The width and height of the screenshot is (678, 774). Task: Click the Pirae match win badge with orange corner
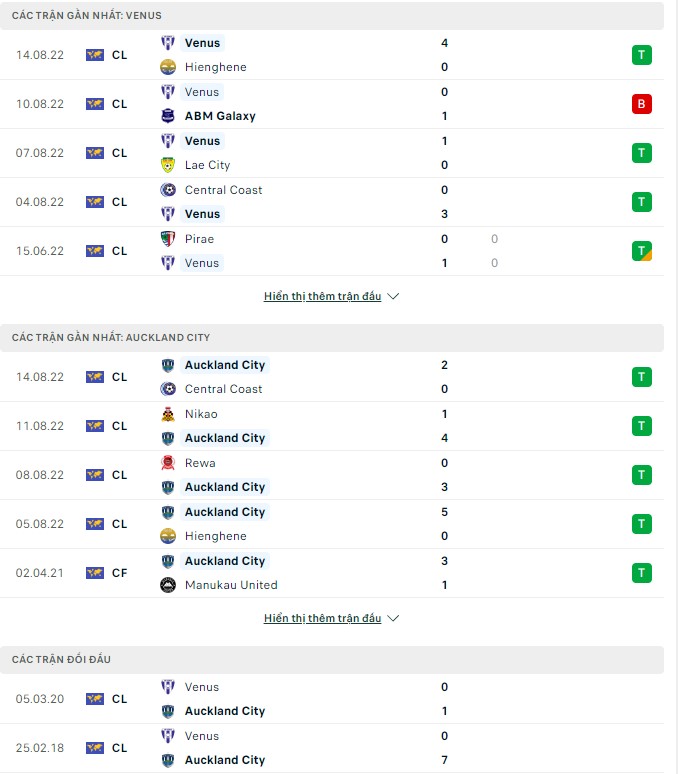coord(642,251)
